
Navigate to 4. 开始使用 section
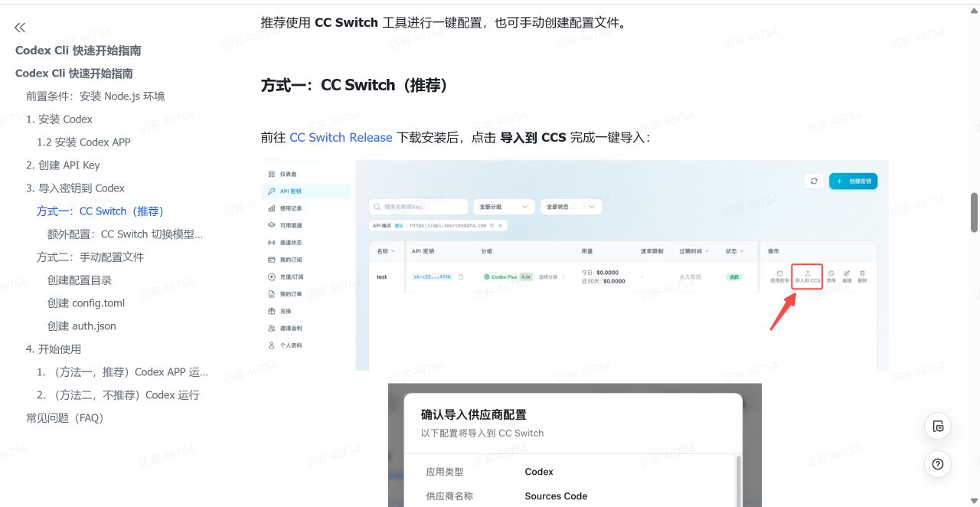point(54,349)
